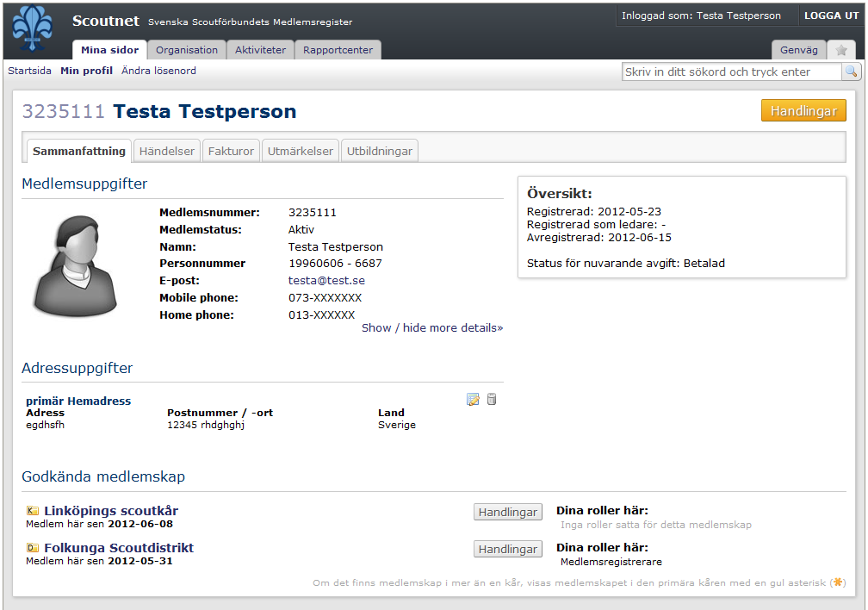The width and height of the screenshot is (868, 610).
Task: Open the Linköpings scoutkår link
Action: (111, 511)
